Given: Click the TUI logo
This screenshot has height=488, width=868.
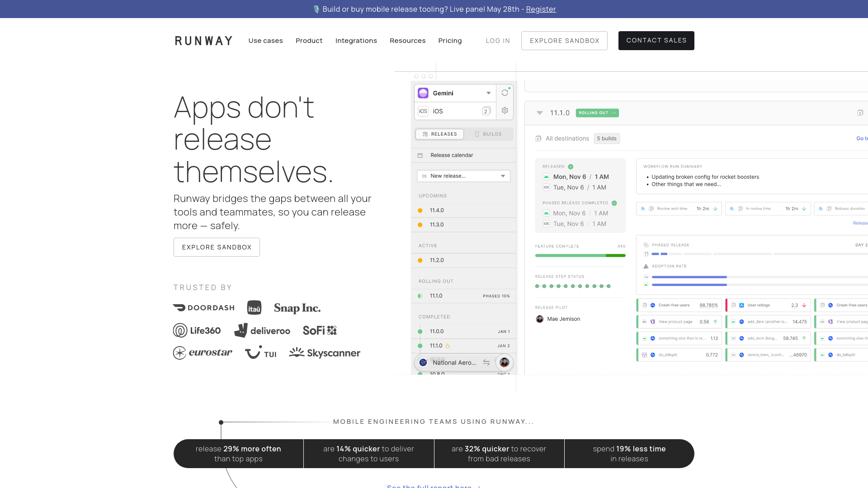Looking at the screenshot, I should point(261,352).
